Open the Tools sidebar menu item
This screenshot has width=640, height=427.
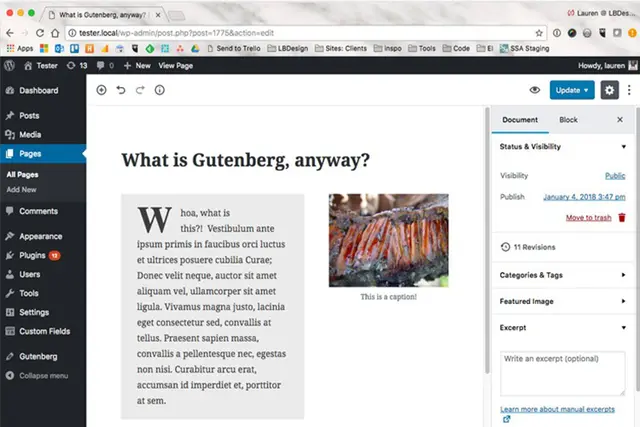43,293
